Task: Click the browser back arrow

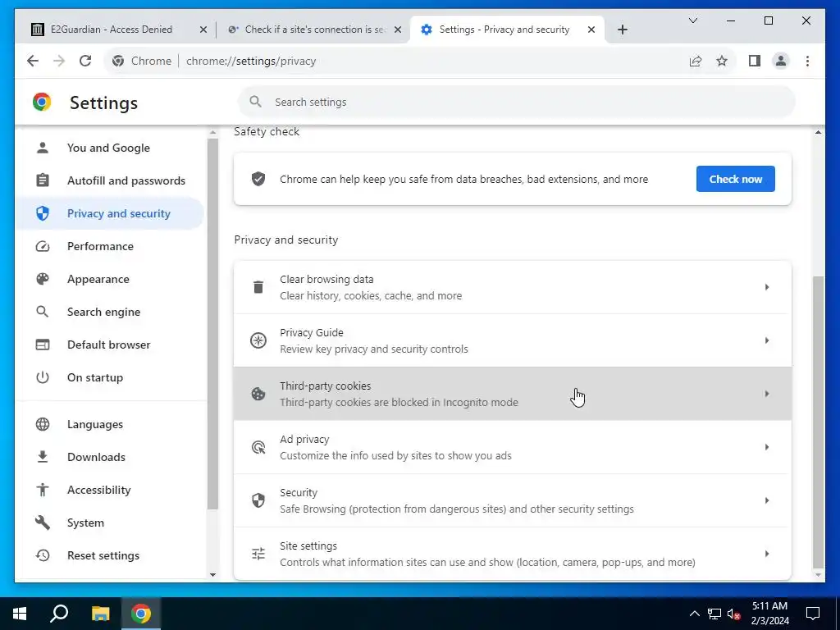Action: [33, 61]
